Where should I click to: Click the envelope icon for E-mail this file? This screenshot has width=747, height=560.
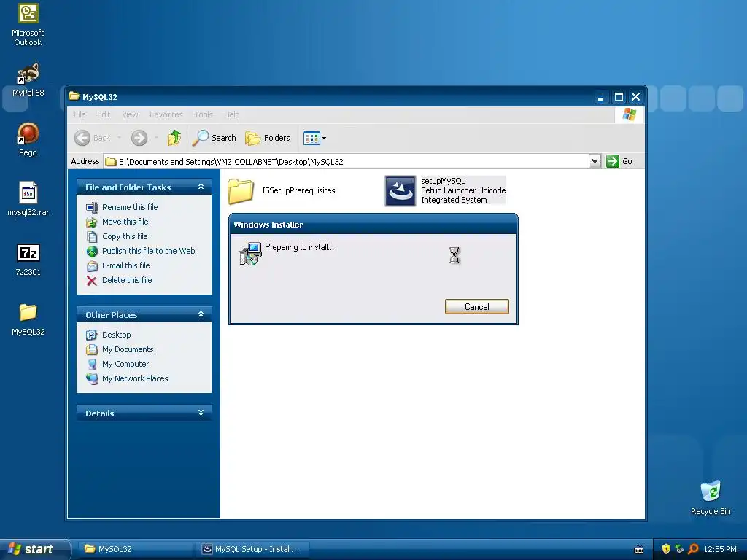92,265
